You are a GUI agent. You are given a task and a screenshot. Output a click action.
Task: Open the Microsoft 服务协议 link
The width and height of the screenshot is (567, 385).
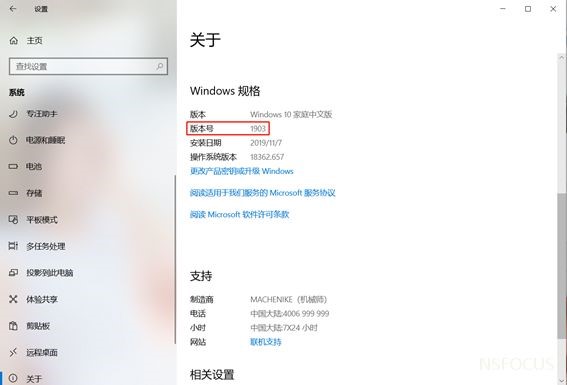pyautogui.click(x=263, y=193)
